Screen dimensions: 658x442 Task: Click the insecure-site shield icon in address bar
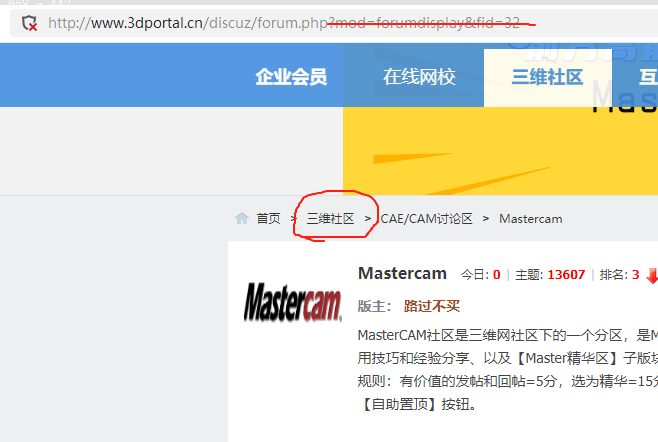[29, 23]
